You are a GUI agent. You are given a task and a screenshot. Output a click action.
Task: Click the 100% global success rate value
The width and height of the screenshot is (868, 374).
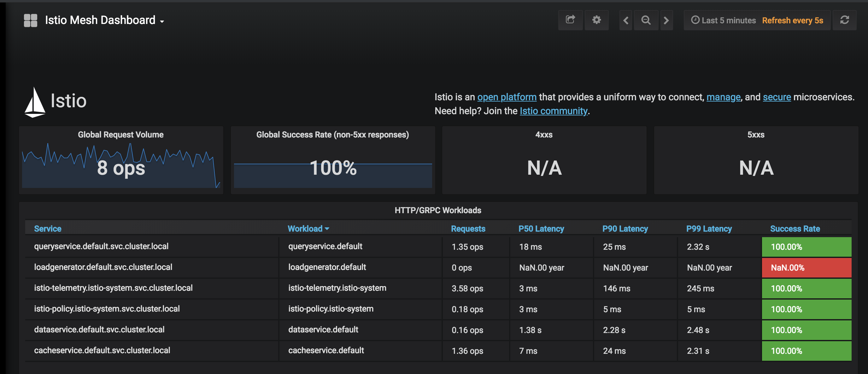pos(333,167)
